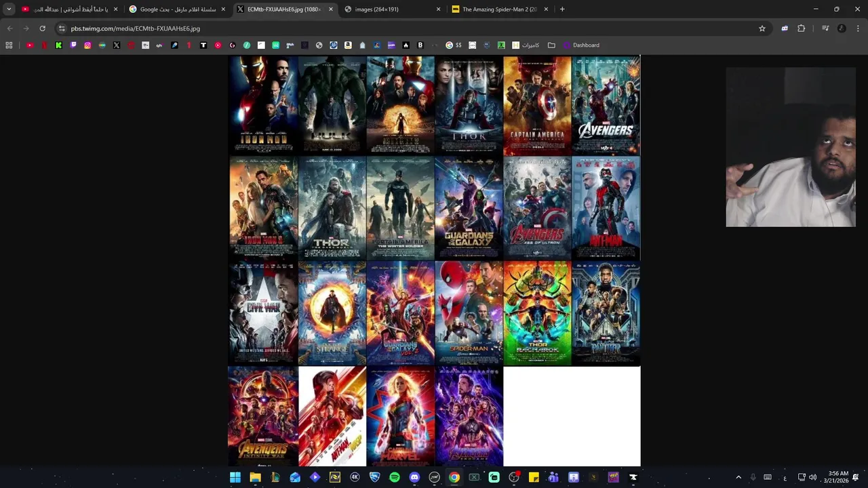This screenshot has width=868, height=488.
Task: Open the Extensions puzzle icon
Action: pyautogui.click(x=801, y=28)
